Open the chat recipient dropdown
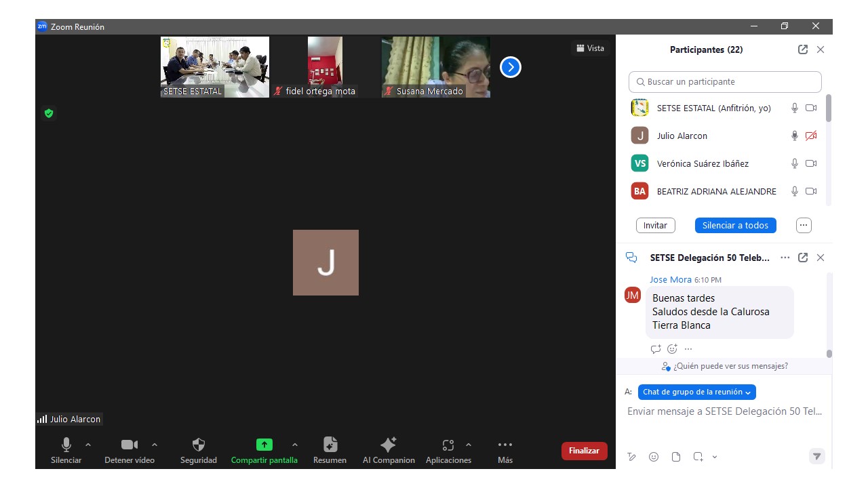 tap(696, 392)
